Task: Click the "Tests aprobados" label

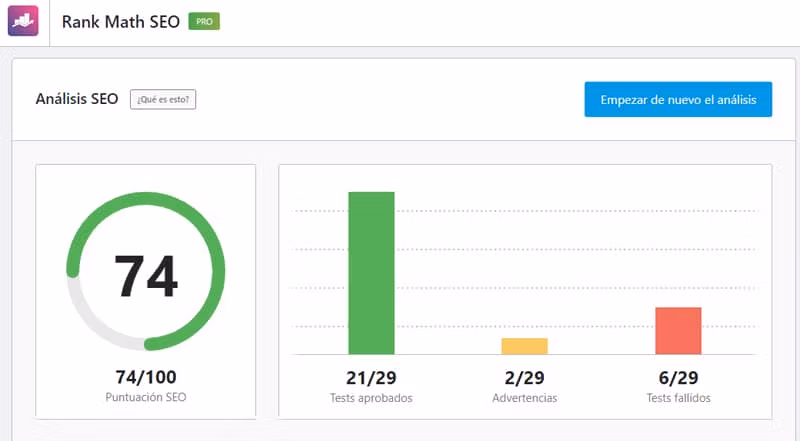Action: click(x=371, y=398)
